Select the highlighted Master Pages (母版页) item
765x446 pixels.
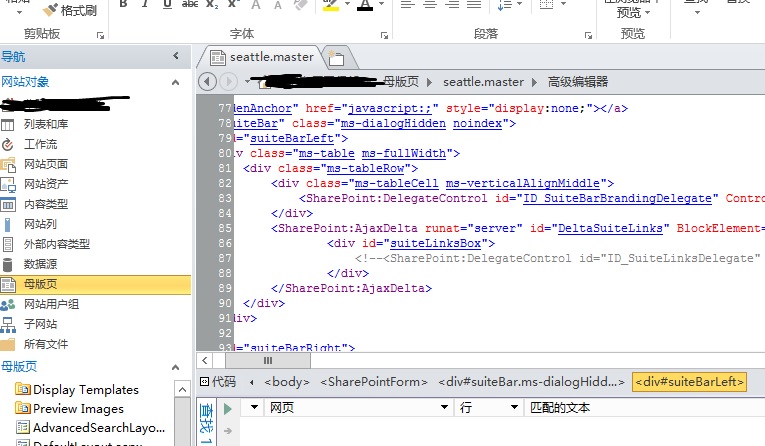point(96,284)
